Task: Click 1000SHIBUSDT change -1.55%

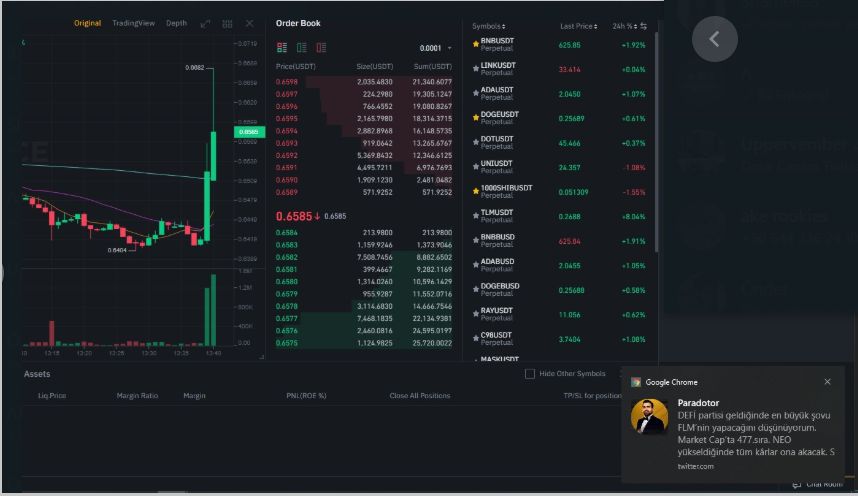Action: pyautogui.click(x=634, y=192)
